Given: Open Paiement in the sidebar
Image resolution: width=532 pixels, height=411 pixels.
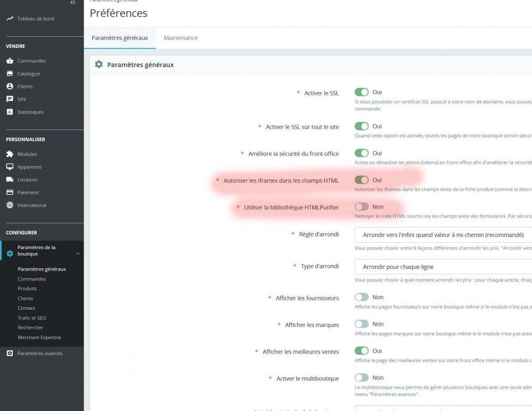Looking at the screenshot, I should (28, 193).
